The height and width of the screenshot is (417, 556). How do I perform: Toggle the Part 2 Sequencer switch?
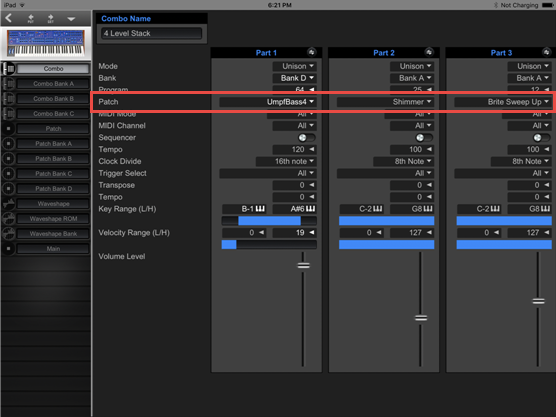(424, 138)
